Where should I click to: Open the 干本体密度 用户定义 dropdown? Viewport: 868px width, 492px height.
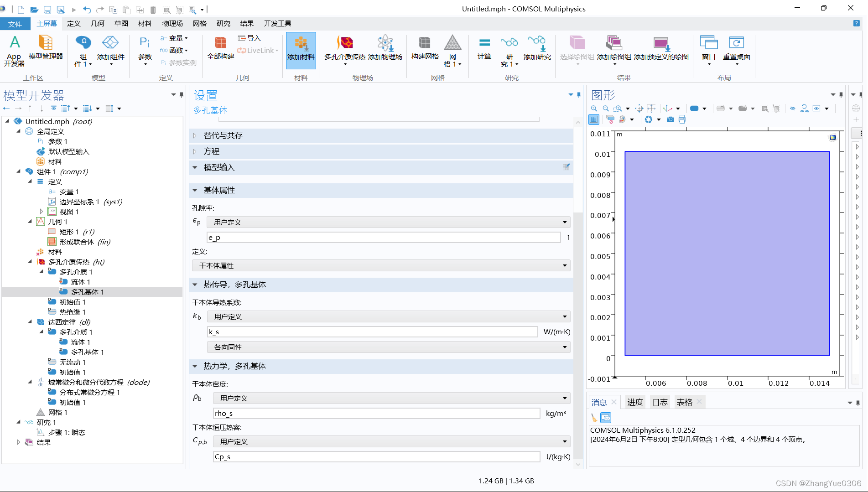(392, 398)
